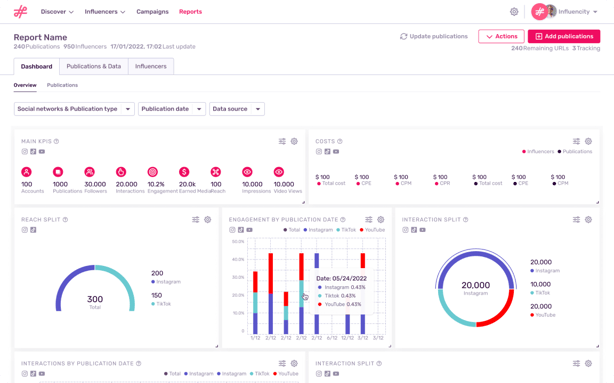Expand the Discover menu
Screen dimensions: 614x383
[x=57, y=12]
